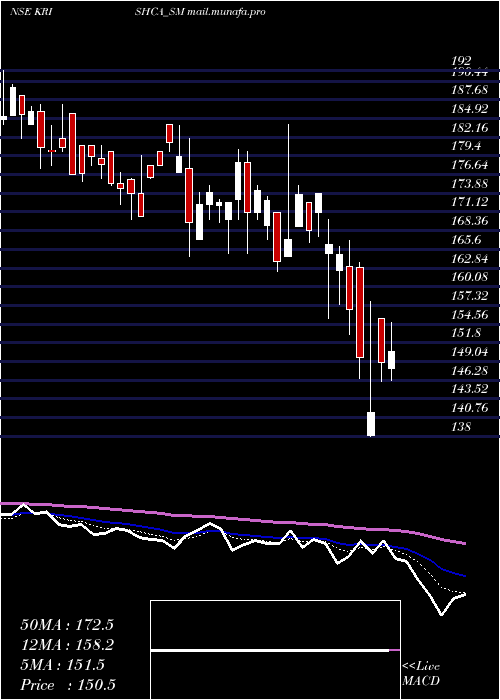
Task: Select the 192 price axis label
Action: pos(461,61)
